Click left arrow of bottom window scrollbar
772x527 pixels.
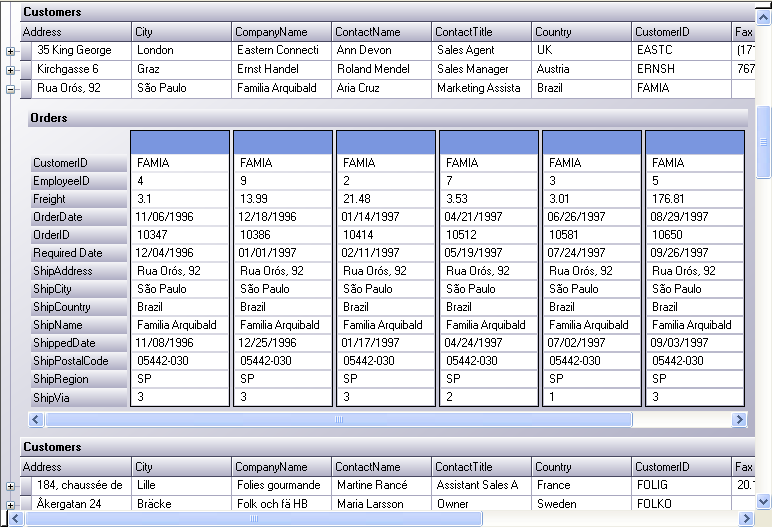[8, 519]
